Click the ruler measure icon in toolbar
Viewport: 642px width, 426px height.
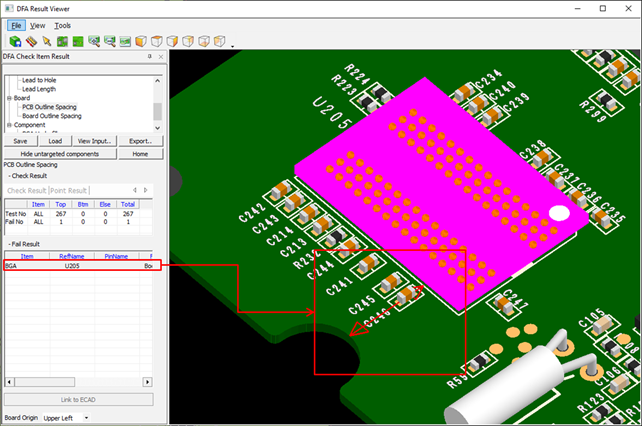pyautogui.click(x=31, y=42)
